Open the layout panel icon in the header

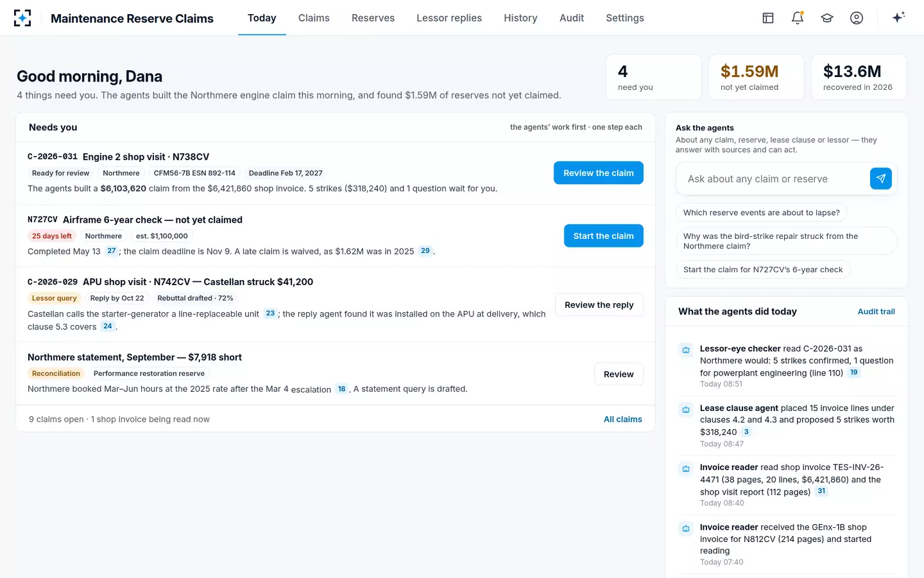point(768,18)
